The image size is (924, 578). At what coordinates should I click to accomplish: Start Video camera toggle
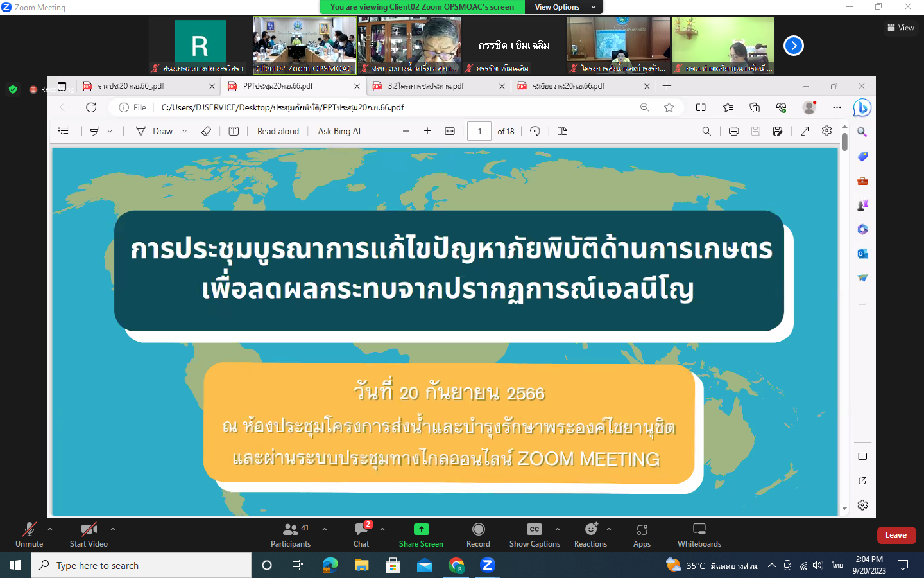[x=89, y=529]
